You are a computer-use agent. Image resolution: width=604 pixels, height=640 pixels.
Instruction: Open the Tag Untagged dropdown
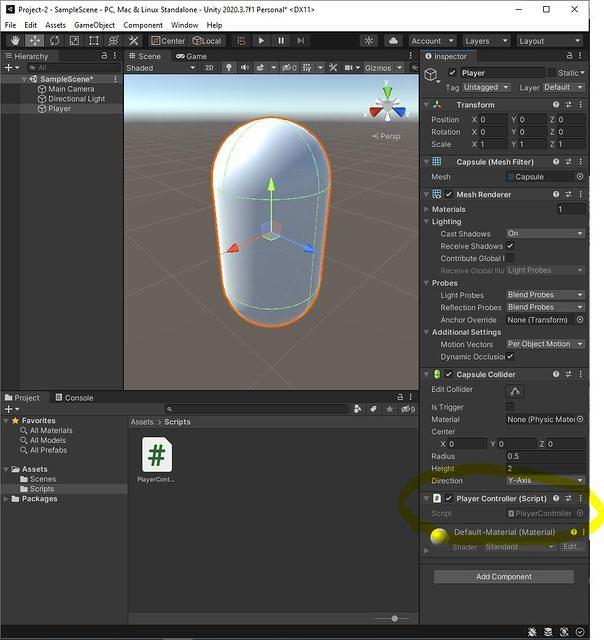click(x=486, y=87)
